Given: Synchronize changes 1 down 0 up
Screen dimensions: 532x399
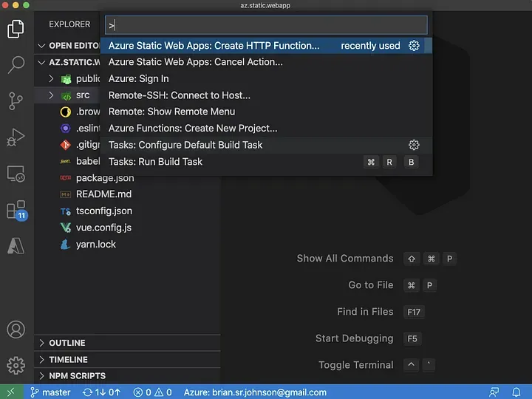Looking at the screenshot, I should click(x=101, y=392).
